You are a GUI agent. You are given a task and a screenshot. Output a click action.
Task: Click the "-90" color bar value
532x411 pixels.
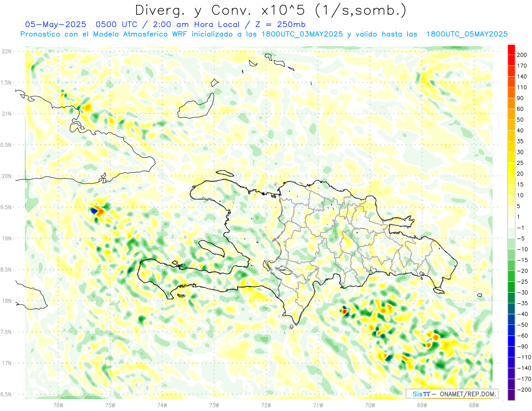(x=523, y=346)
